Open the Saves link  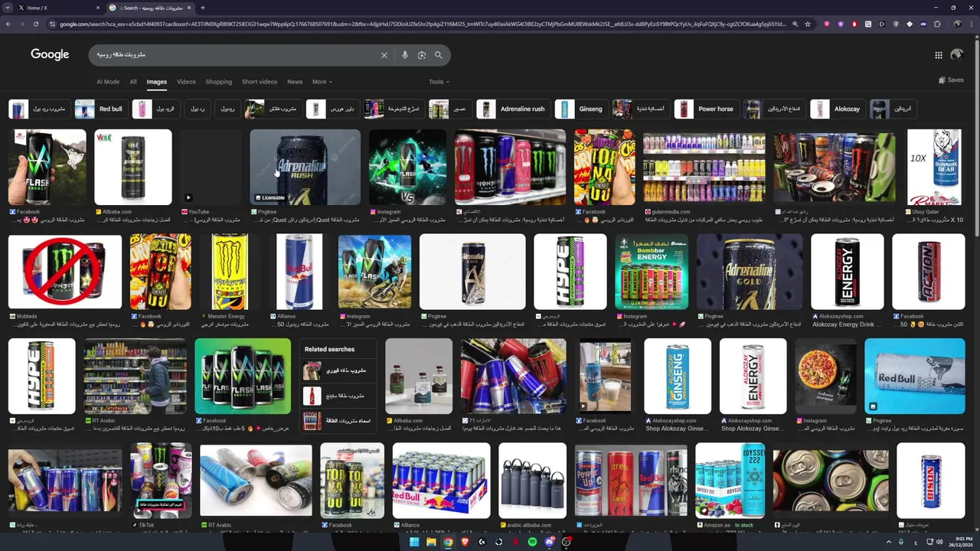(x=951, y=80)
